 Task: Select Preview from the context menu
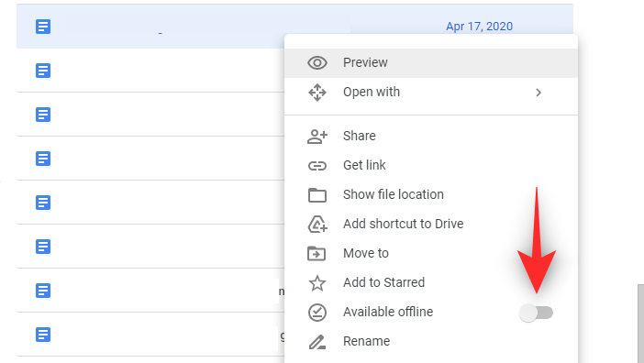pos(431,62)
